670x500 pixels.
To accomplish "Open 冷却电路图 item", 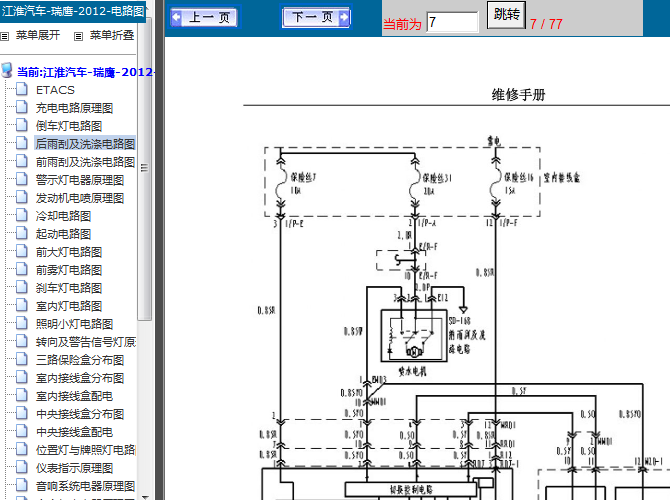I will (x=63, y=216).
